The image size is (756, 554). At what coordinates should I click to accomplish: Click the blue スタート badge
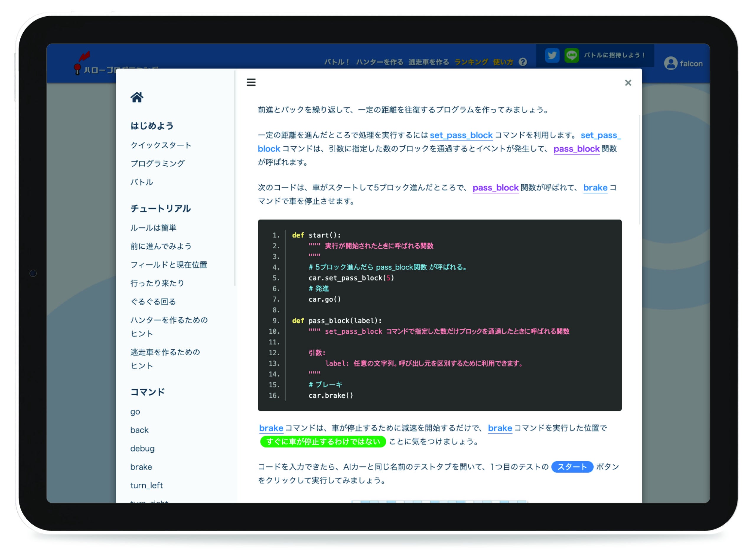pyautogui.click(x=572, y=467)
